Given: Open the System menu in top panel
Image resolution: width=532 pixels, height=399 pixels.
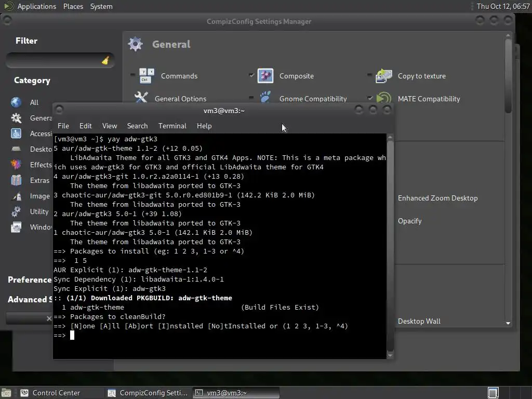Looking at the screenshot, I should 101,6.
